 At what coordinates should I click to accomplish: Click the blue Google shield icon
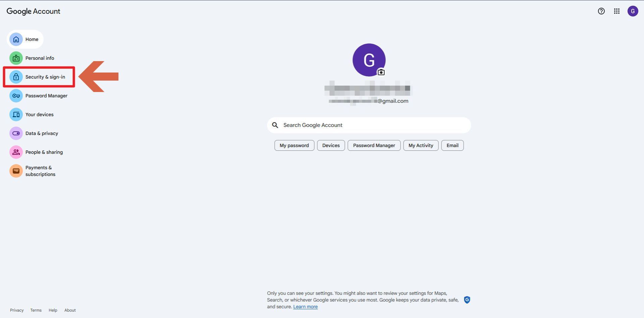[467, 300]
